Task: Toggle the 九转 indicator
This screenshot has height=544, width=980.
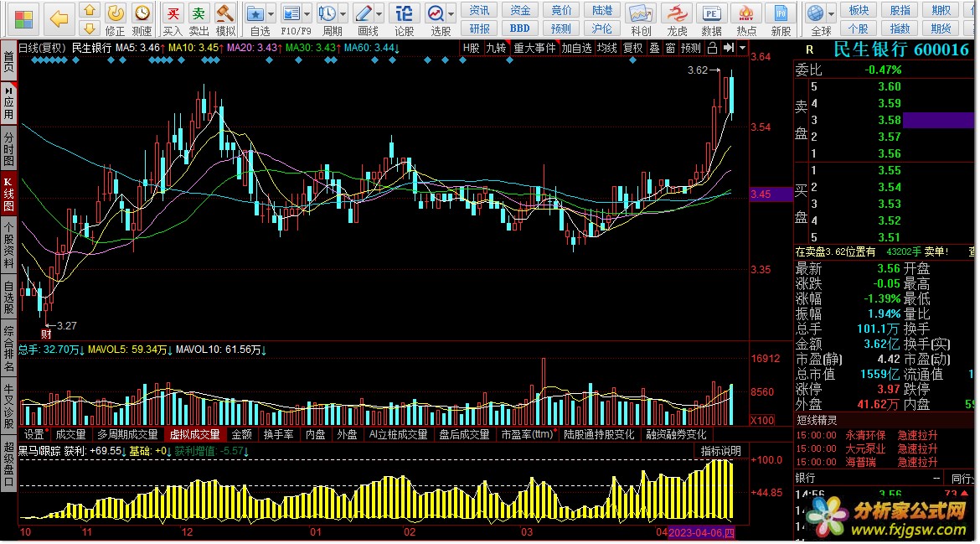Action: (x=496, y=48)
